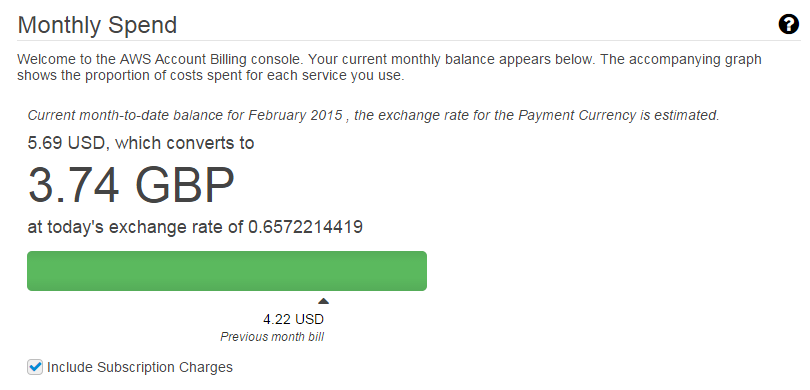
Task: Click the Include Subscription Charges label
Action: [x=139, y=367]
